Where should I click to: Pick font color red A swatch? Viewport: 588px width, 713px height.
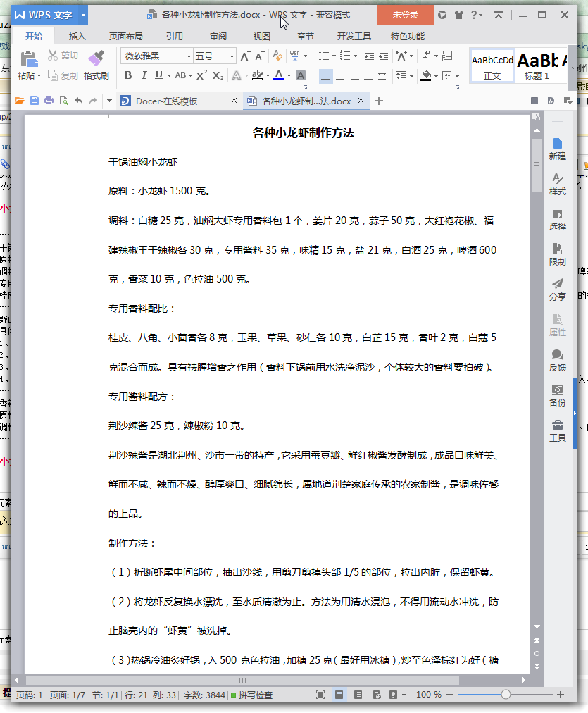click(279, 75)
